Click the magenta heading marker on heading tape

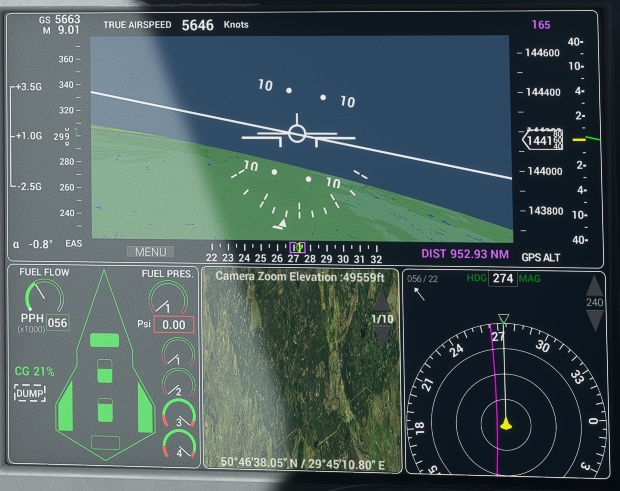click(x=297, y=247)
